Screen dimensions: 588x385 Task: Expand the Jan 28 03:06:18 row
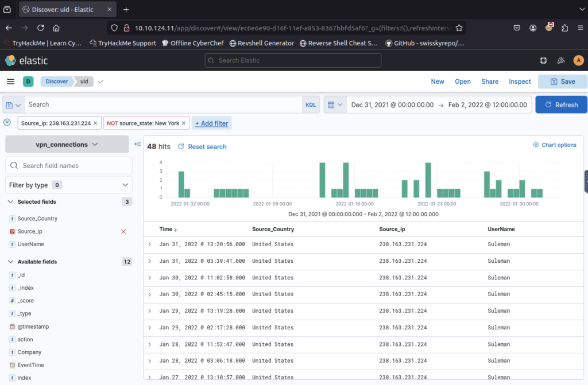tap(150, 361)
